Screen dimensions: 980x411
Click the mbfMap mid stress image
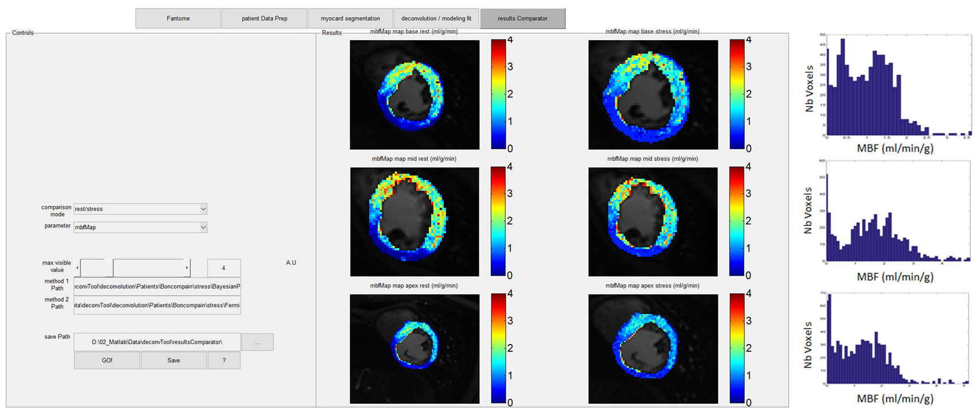tap(653, 222)
